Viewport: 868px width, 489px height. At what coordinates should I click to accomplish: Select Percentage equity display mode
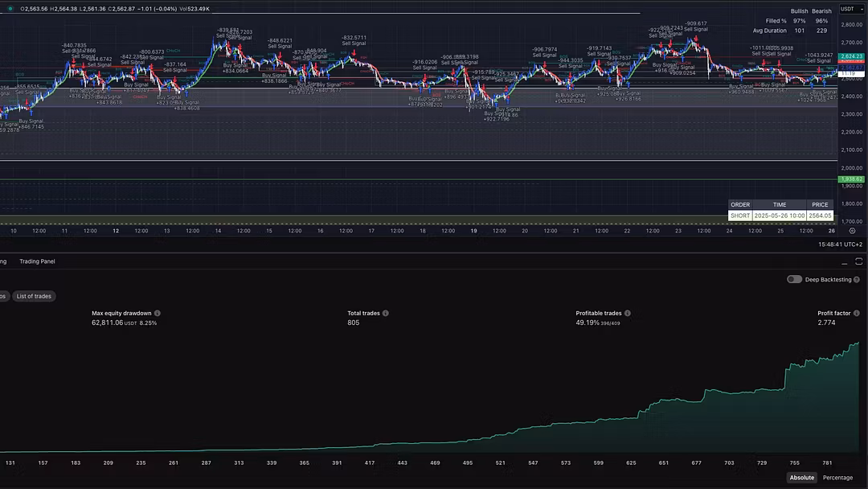[x=837, y=478]
